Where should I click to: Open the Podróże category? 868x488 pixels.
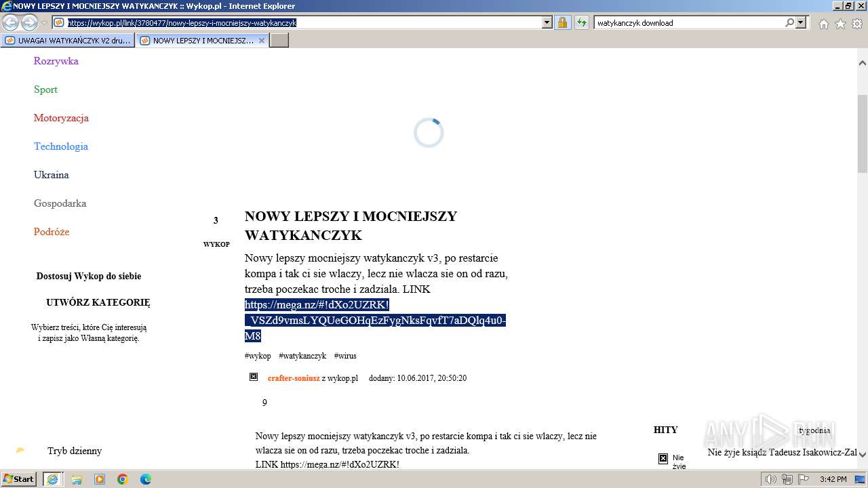pyautogui.click(x=52, y=232)
